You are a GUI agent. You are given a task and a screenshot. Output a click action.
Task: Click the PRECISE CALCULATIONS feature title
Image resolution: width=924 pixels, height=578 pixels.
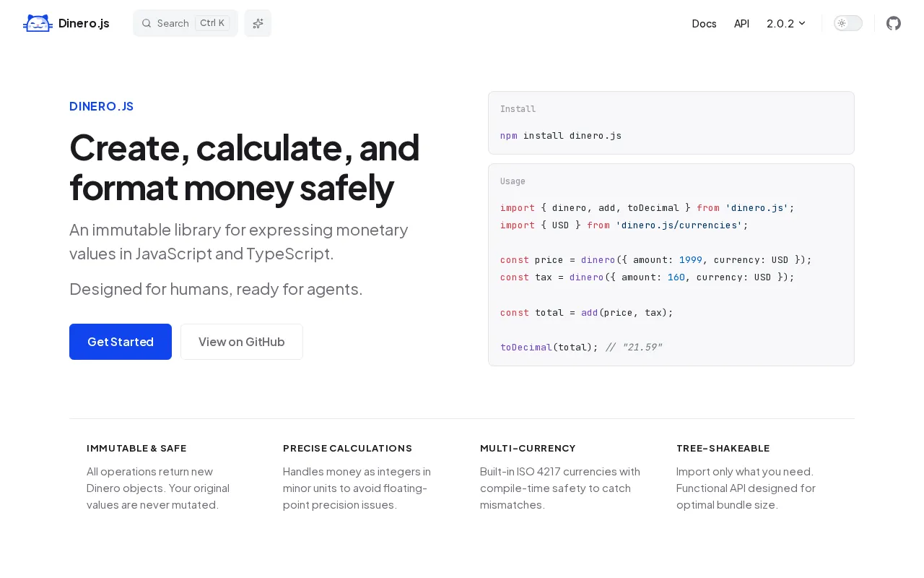pyautogui.click(x=347, y=448)
